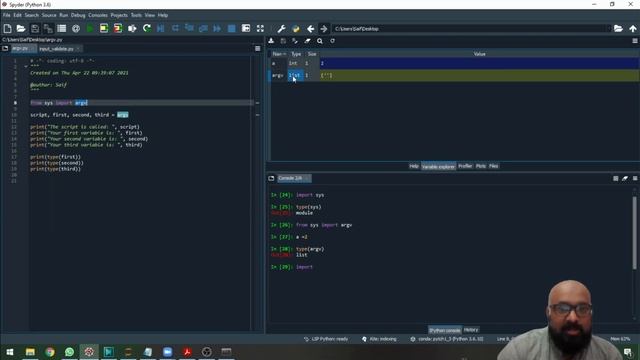This screenshot has width=640, height=360.
Task: Browse console tabs with the tab list icon
Action: coord(271,178)
